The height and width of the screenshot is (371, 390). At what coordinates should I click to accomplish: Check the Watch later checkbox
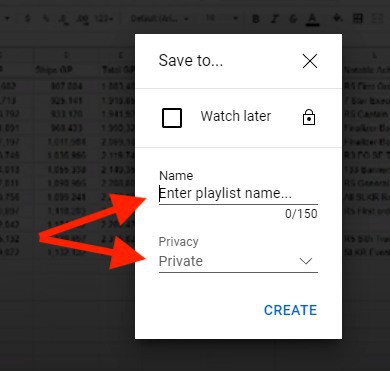pos(172,118)
